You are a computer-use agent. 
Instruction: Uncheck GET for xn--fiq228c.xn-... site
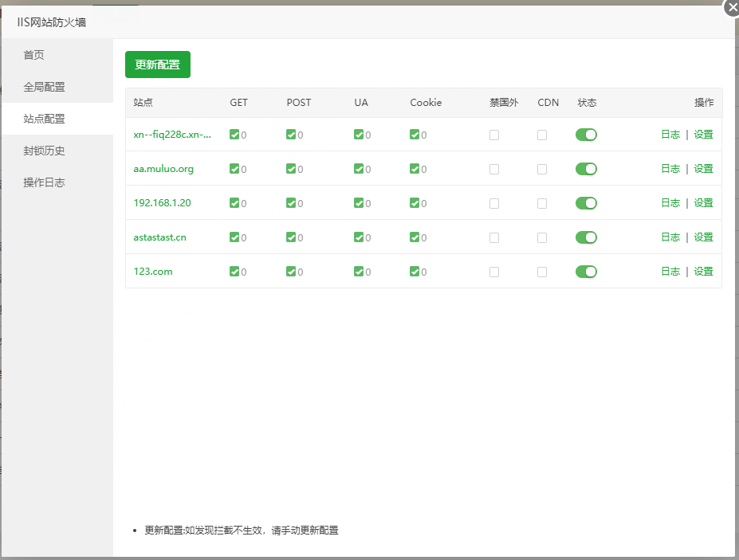[234, 135]
